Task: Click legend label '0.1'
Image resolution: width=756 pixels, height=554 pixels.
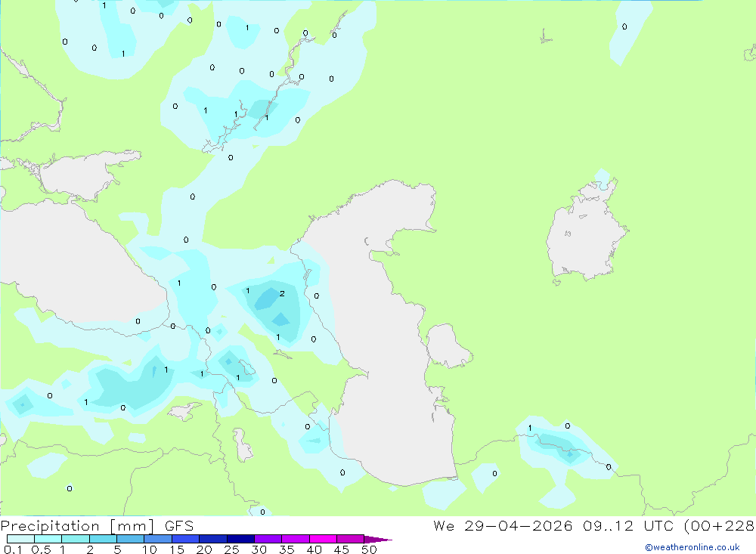Action: (x=13, y=549)
